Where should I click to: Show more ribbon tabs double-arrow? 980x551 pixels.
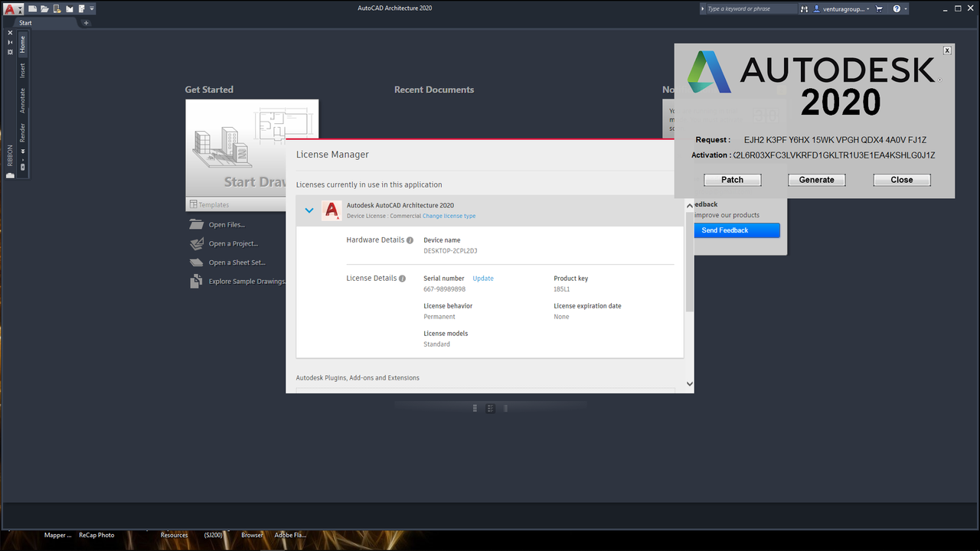tap(22, 152)
